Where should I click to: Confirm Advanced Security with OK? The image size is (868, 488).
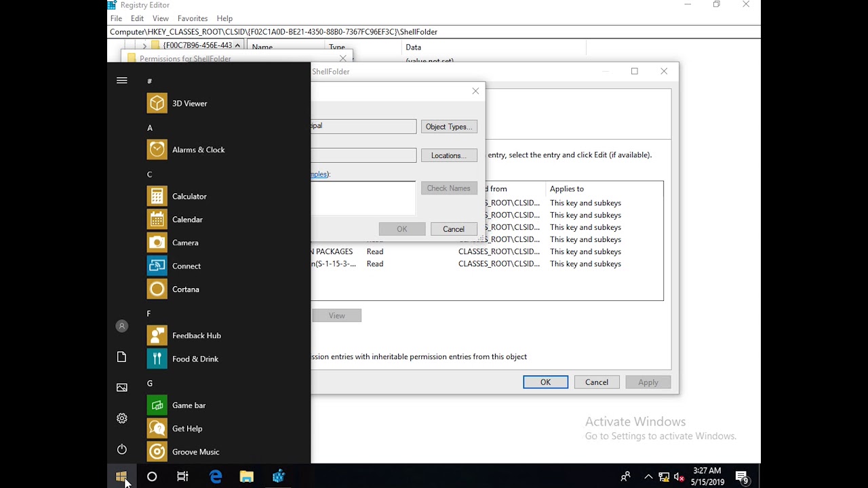546,382
